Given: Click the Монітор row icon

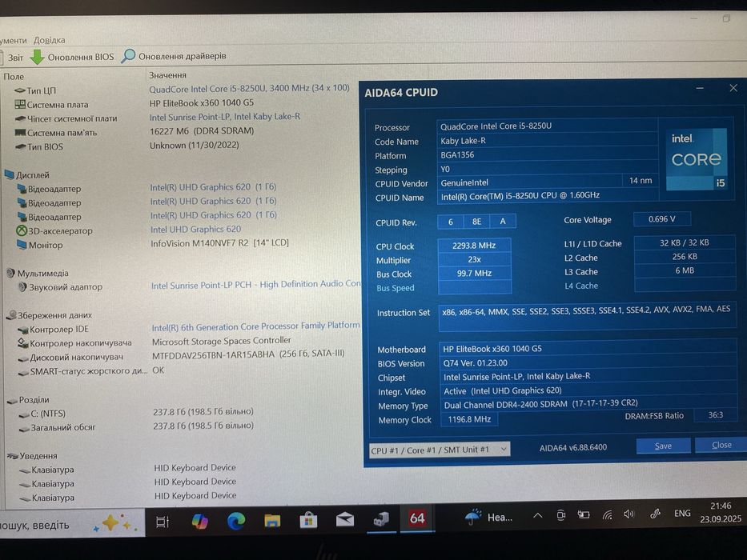Looking at the screenshot, I should (22, 244).
